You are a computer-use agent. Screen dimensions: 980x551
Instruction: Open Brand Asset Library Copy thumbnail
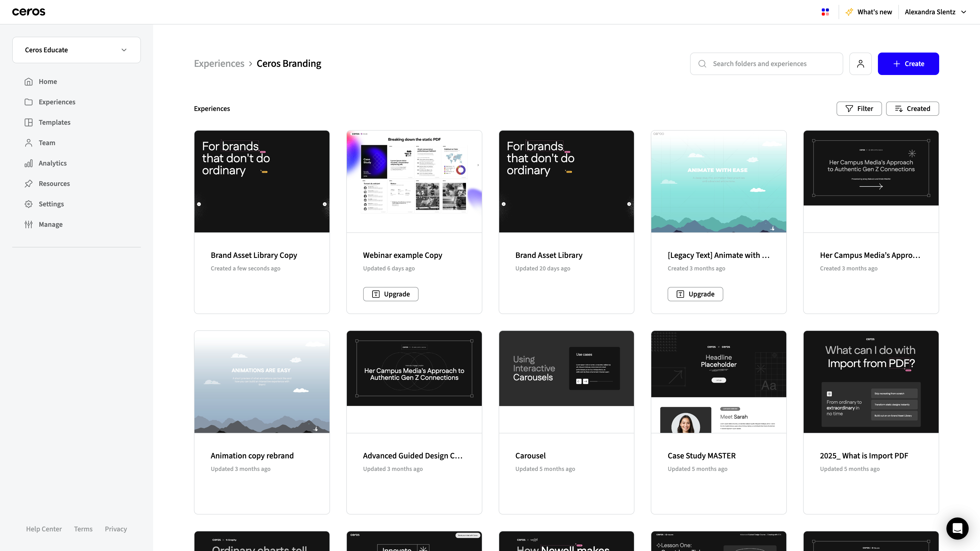(x=262, y=181)
